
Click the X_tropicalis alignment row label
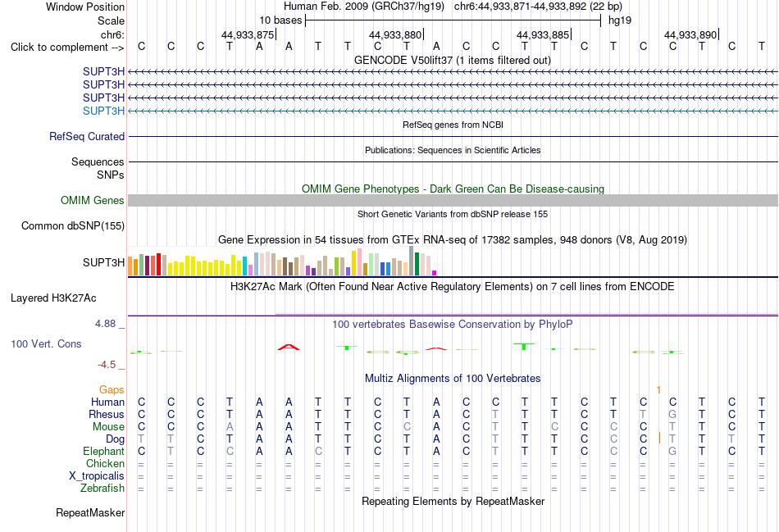pyautogui.click(x=97, y=476)
